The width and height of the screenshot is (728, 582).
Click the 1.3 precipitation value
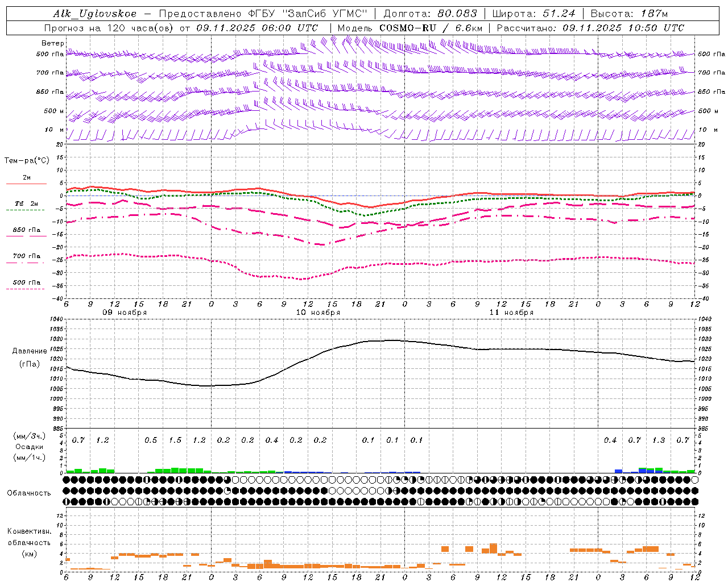659,440
